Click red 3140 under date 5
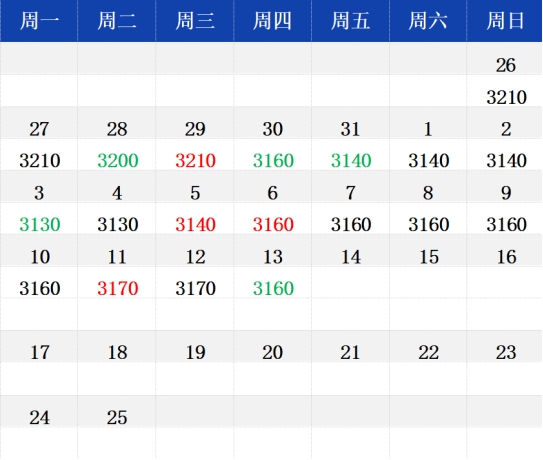Image resolution: width=543 pixels, height=460 pixels. click(x=196, y=224)
